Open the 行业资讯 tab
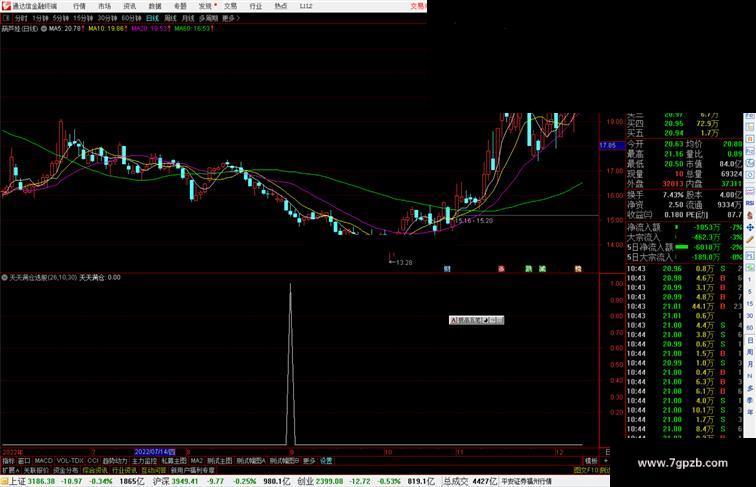756x487 pixels. 125,470
